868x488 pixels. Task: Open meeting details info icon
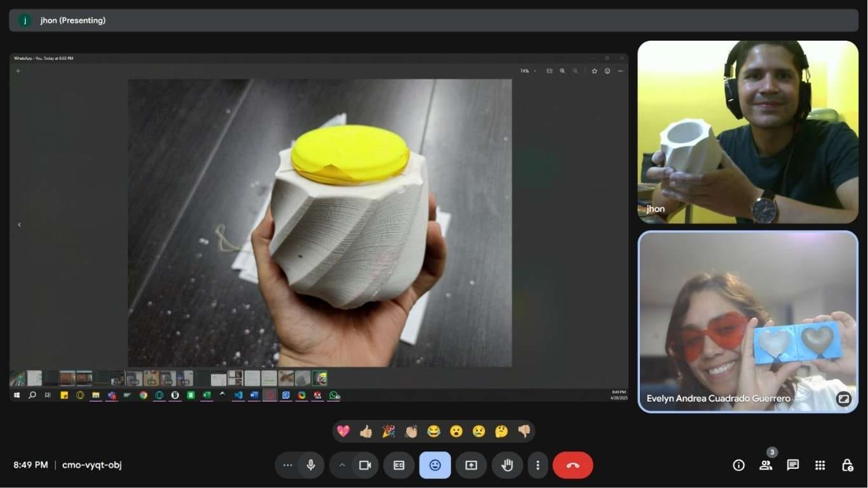point(738,465)
